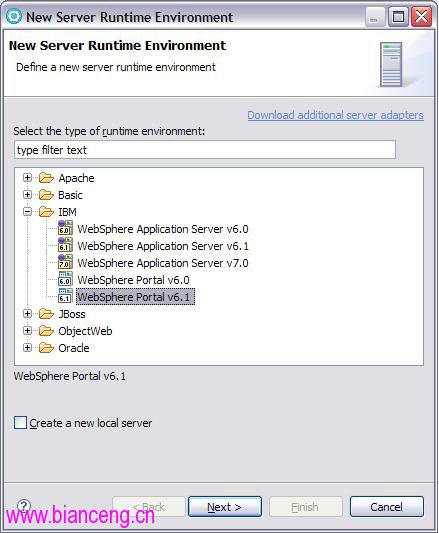Click the WebSphere Portal v6.0 icon
Viewport: 439px width, 533px height.
click(x=65, y=278)
